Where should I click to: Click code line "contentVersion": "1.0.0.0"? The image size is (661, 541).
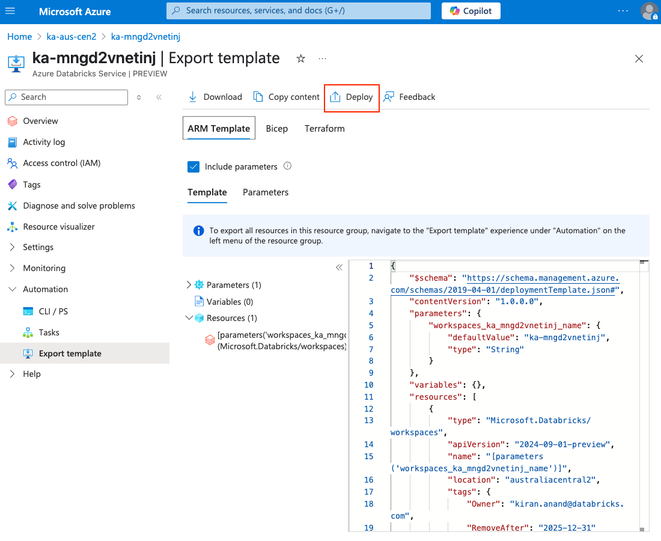point(476,301)
